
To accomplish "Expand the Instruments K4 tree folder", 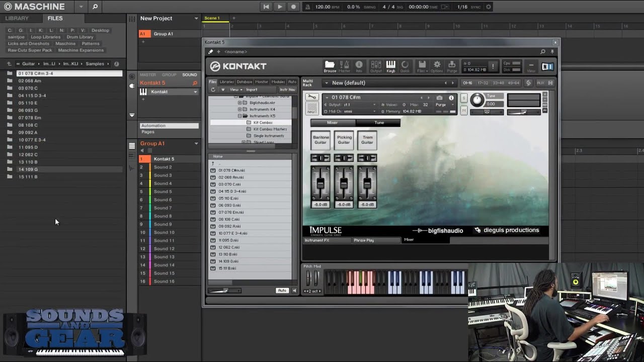I will (x=240, y=109).
